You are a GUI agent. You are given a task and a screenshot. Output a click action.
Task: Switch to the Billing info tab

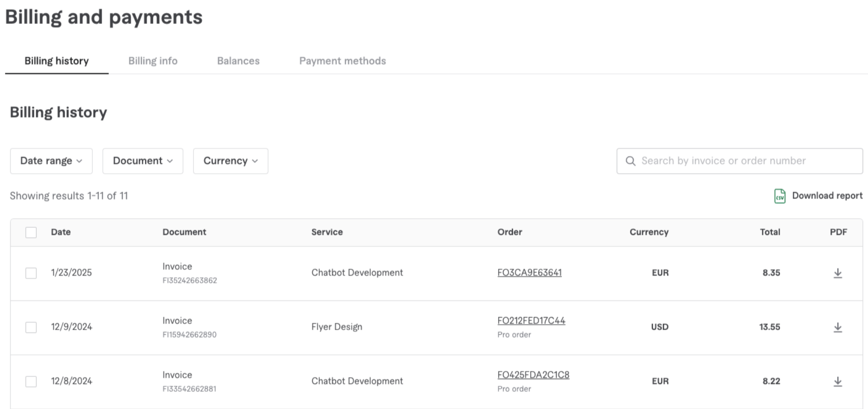point(152,61)
